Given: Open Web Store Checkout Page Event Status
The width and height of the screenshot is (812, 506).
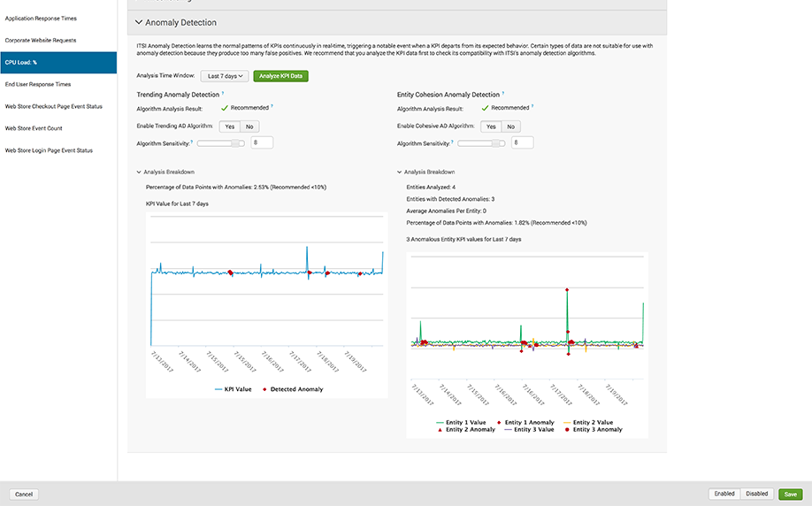Looking at the screenshot, I should [x=54, y=107].
